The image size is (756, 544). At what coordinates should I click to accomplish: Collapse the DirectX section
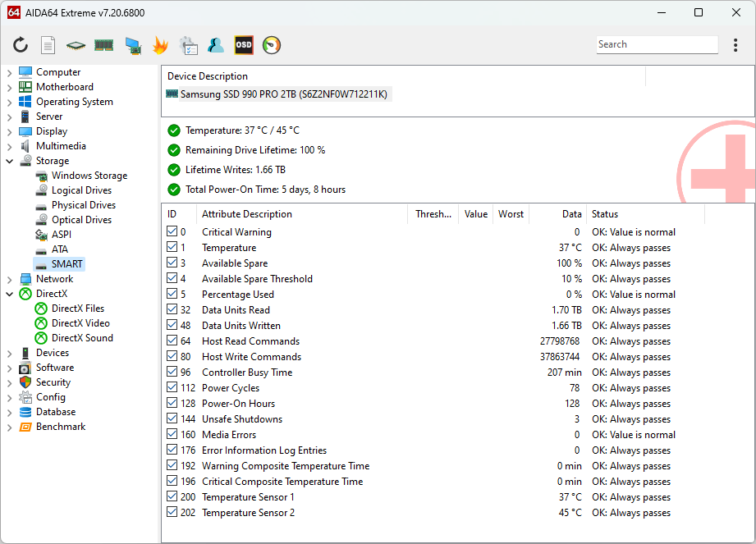9,293
